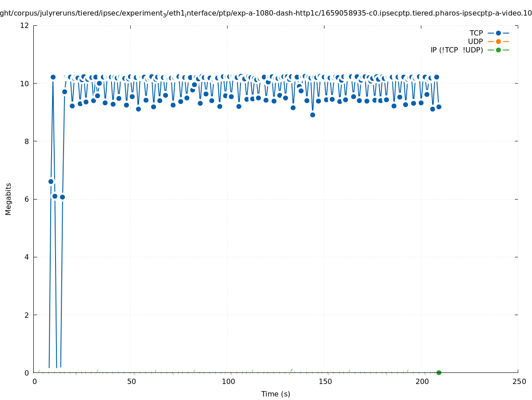Select the 100 tick on the time axis

[x=228, y=381]
